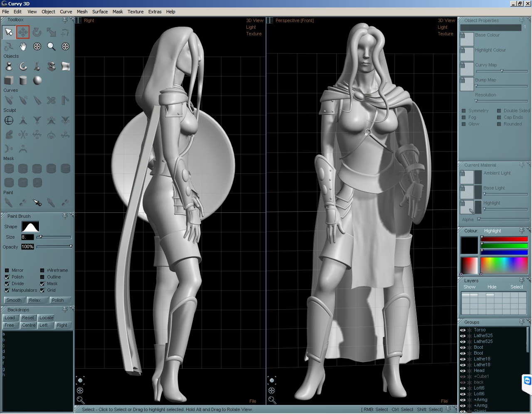The image size is (532, 414).
Task: Create a Cube object from the Objects section
Action: [9, 81]
